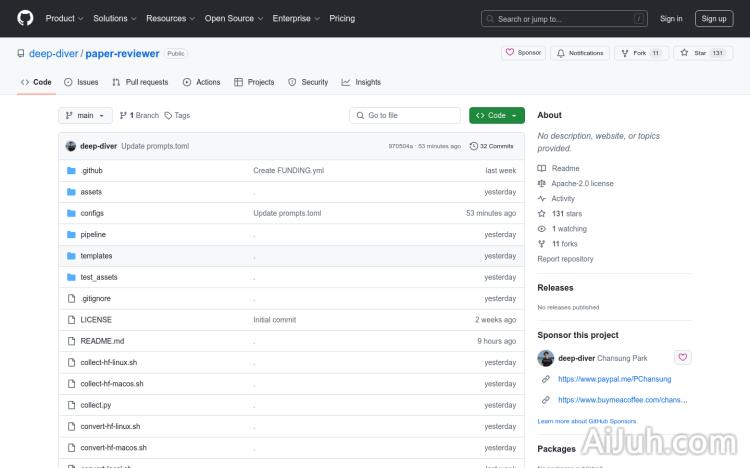Open the Activity link in About
Viewport: 750px width, 468px height.
pos(563,199)
